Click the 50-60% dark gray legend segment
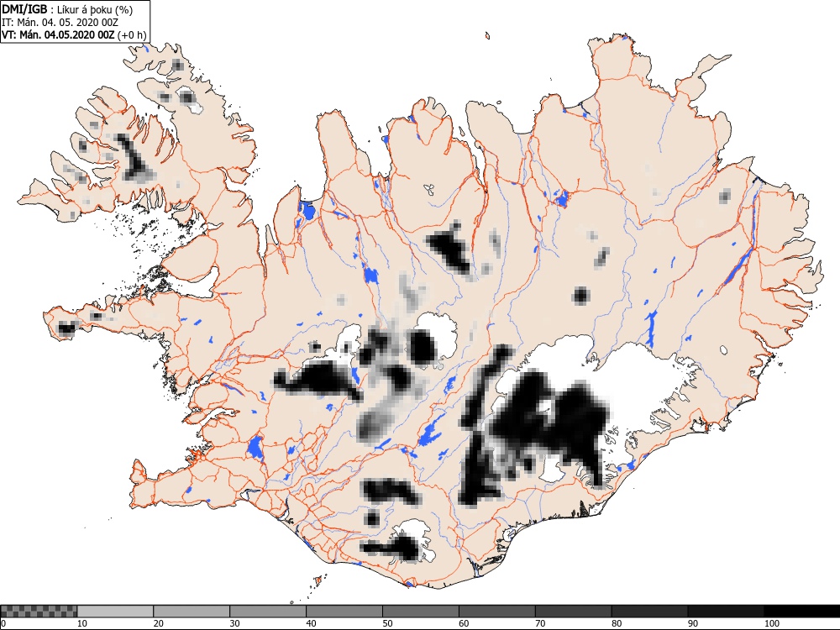The image size is (840, 630). click(x=421, y=612)
